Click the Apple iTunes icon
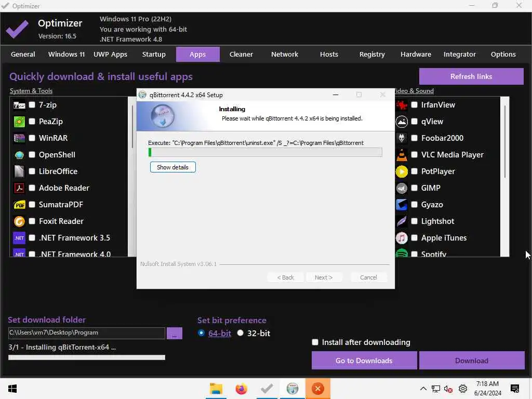Screen dimensions: 532x399 coord(402,238)
